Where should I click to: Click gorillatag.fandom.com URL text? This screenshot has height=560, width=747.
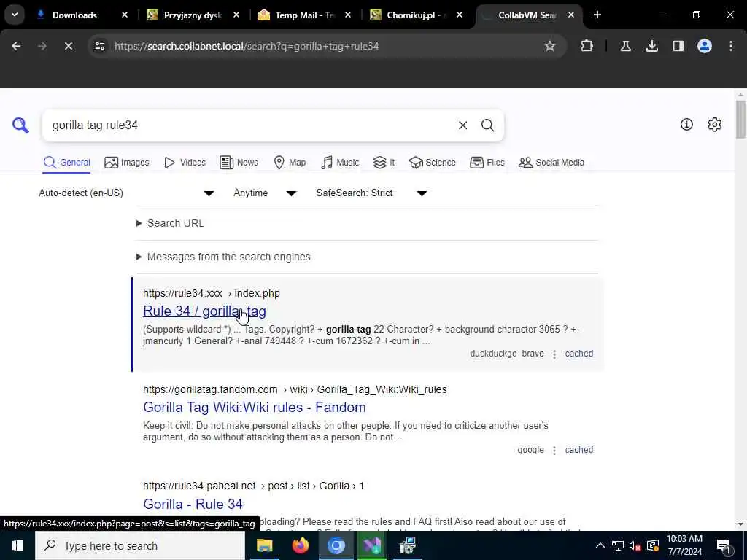click(210, 389)
